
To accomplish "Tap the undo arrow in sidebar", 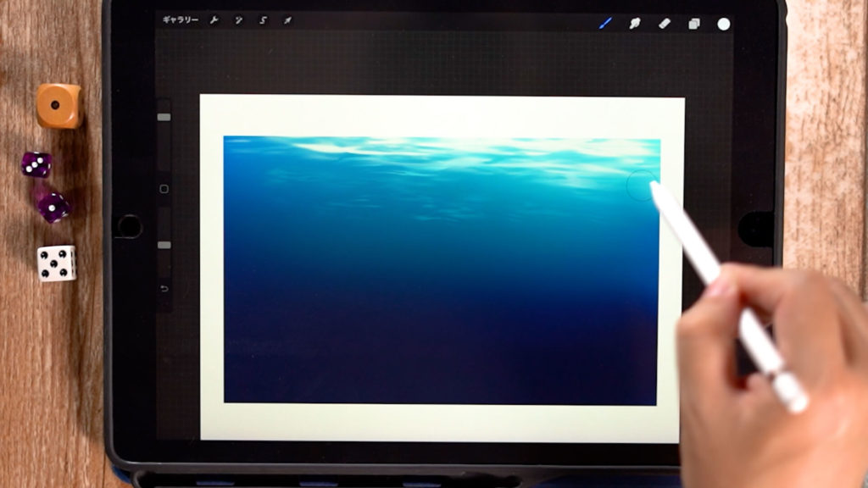I will (164, 289).
